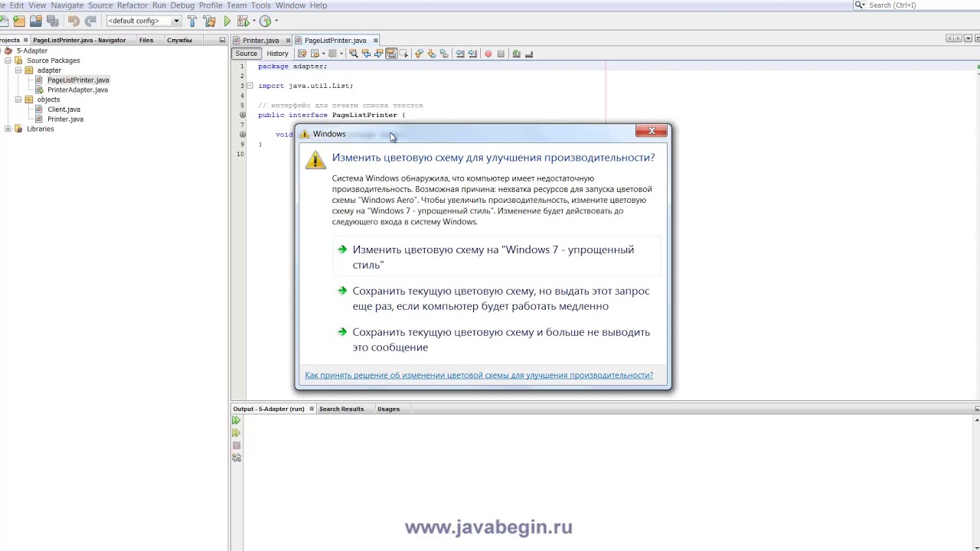Select Client.java in the tree

click(64, 109)
